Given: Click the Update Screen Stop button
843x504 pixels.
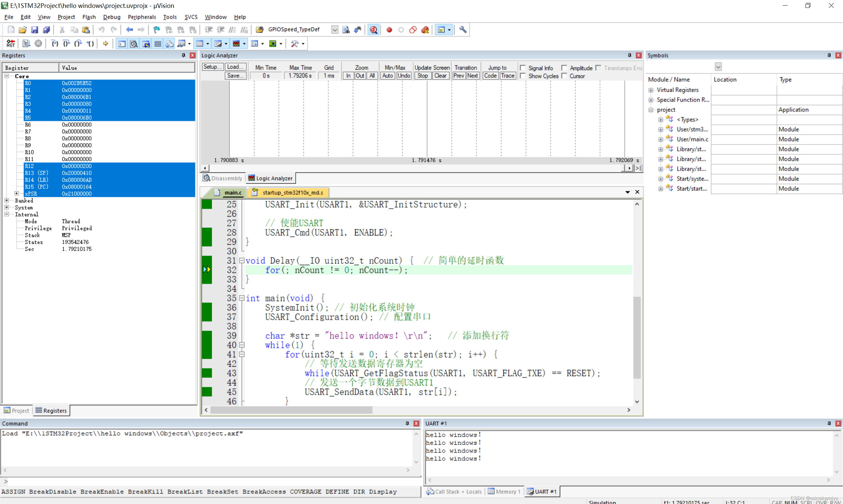Looking at the screenshot, I should 422,76.
